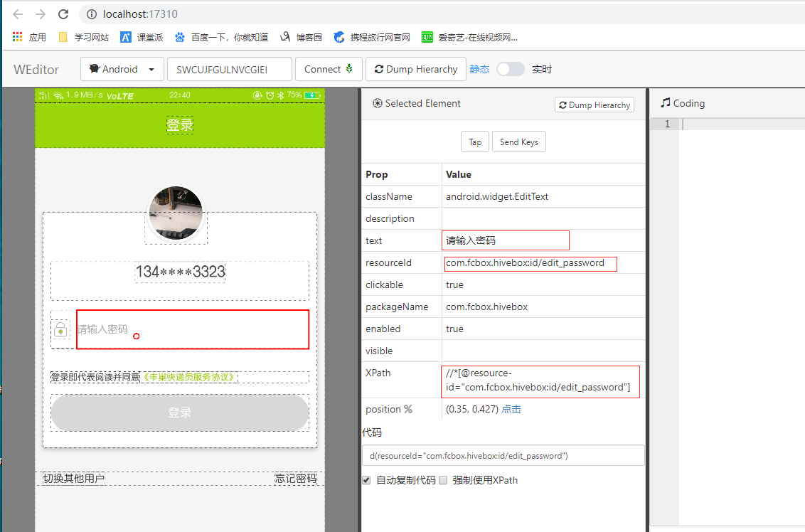Open the 课堂派 bookmark
The width and height of the screenshot is (805, 532).
point(142,37)
